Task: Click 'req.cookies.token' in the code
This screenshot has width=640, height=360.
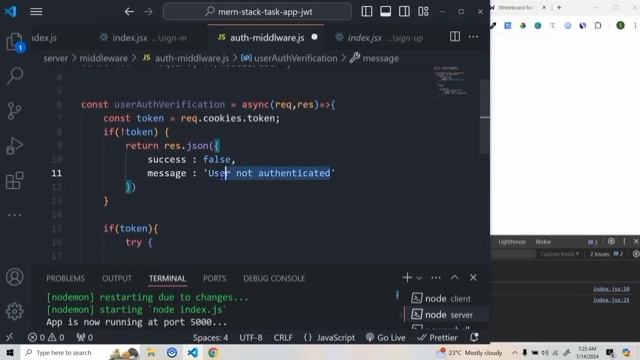Action: 230,118
